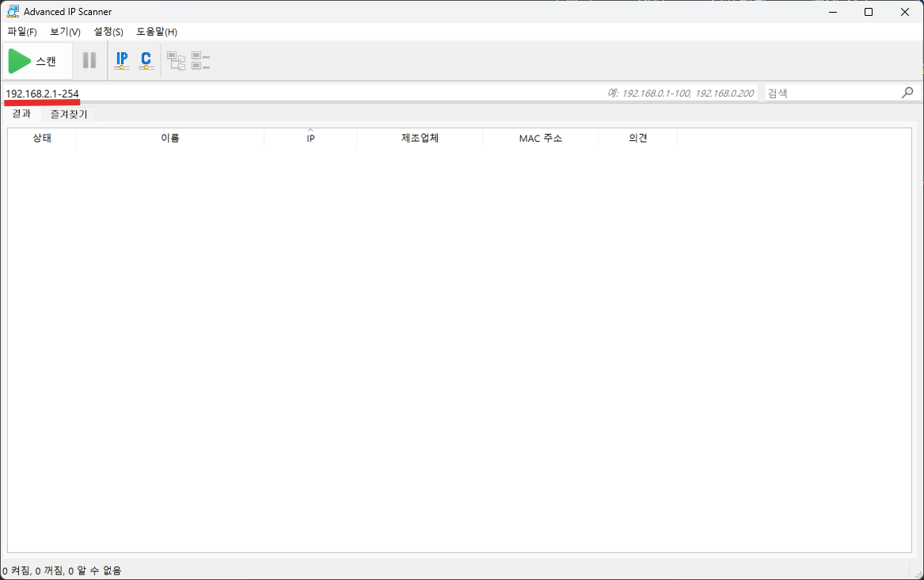
Task: Click the expand all tree icon
Action: point(177,60)
